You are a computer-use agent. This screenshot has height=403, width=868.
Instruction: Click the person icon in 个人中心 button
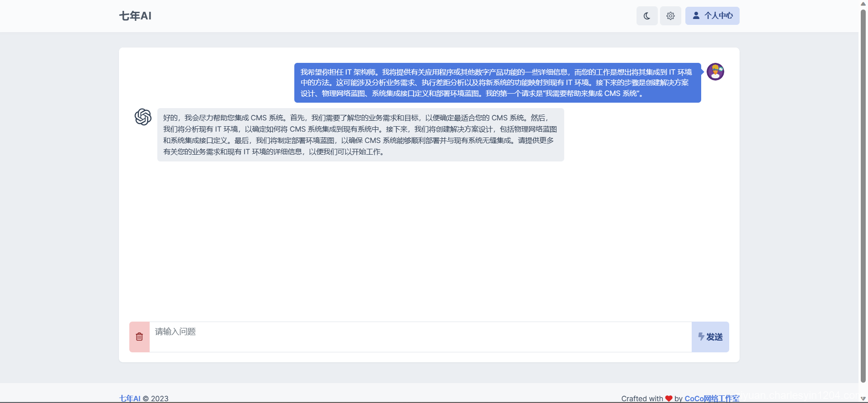coord(696,16)
